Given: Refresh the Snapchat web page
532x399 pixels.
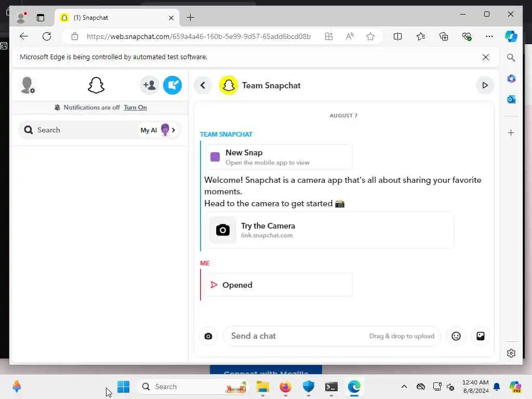Looking at the screenshot, I should click(x=47, y=36).
